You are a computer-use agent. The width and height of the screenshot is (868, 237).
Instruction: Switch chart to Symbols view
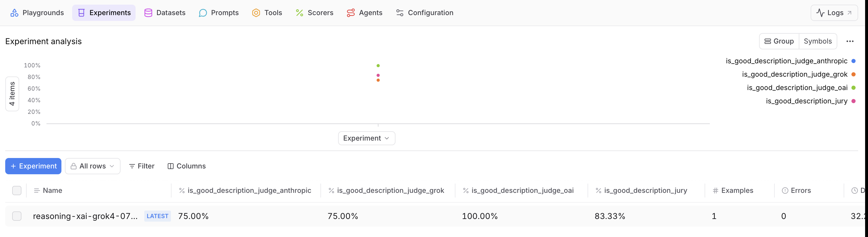[x=818, y=41]
